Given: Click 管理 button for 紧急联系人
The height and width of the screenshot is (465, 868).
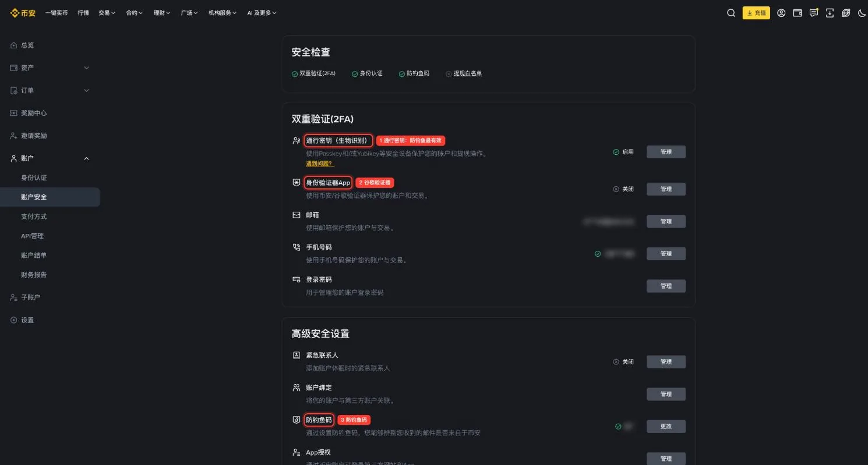Looking at the screenshot, I should coord(666,361).
